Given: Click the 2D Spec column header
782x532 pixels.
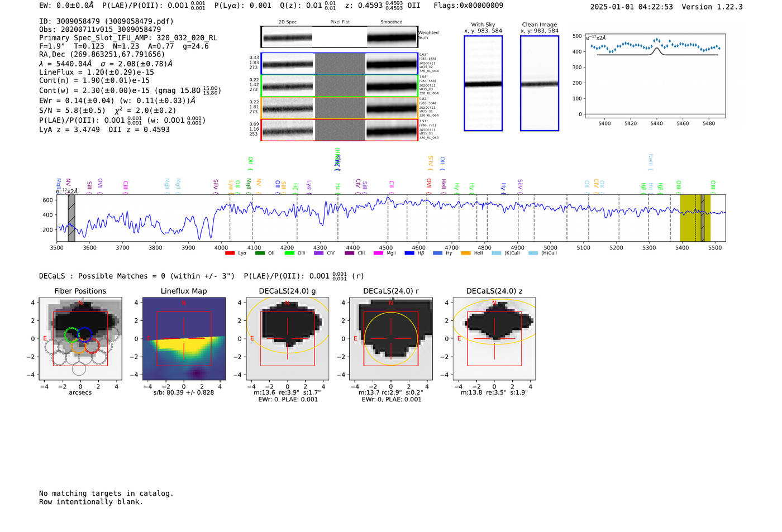Looking at the screenshot, I should tap(288, 22).
